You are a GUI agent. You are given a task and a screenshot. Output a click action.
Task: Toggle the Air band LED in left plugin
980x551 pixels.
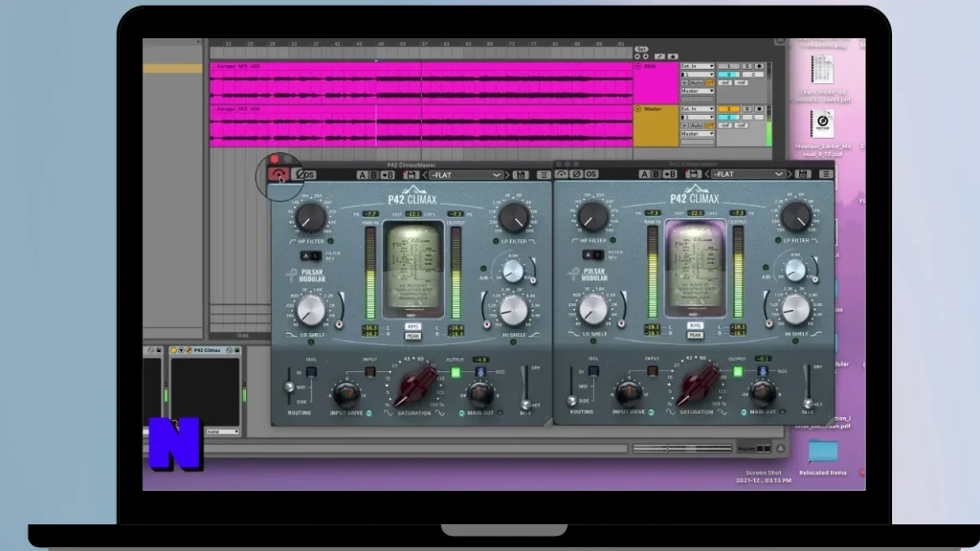[x=483, y=269]
